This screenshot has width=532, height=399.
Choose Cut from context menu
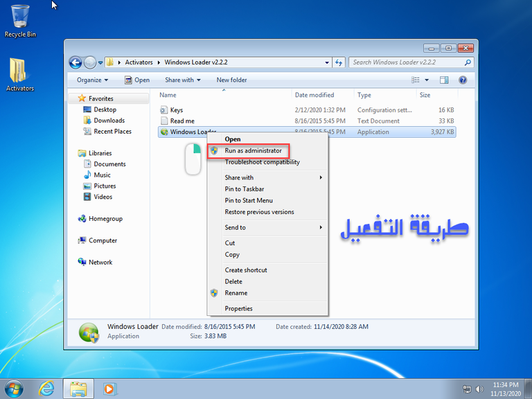coord(267,243)
